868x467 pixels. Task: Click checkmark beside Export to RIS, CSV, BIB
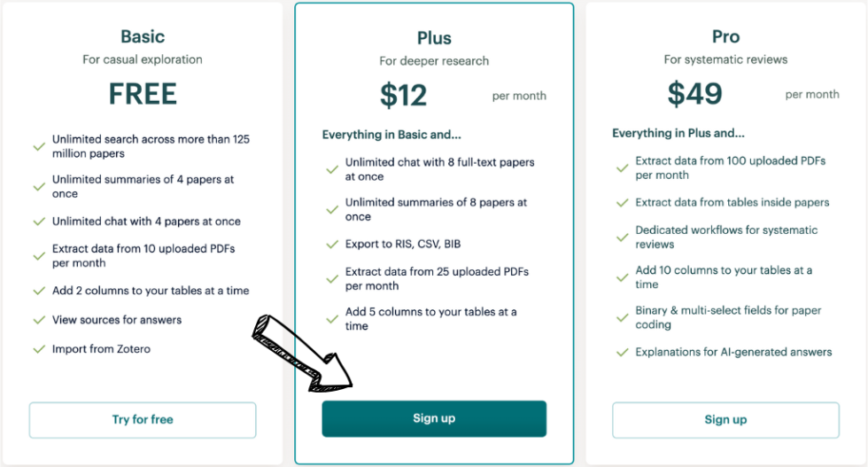point(332,245)
